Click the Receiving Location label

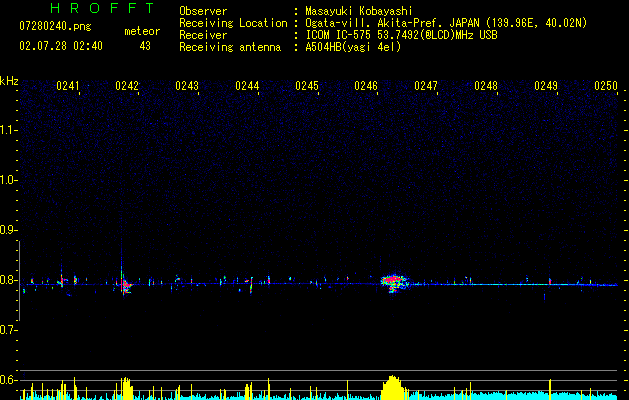233,23
